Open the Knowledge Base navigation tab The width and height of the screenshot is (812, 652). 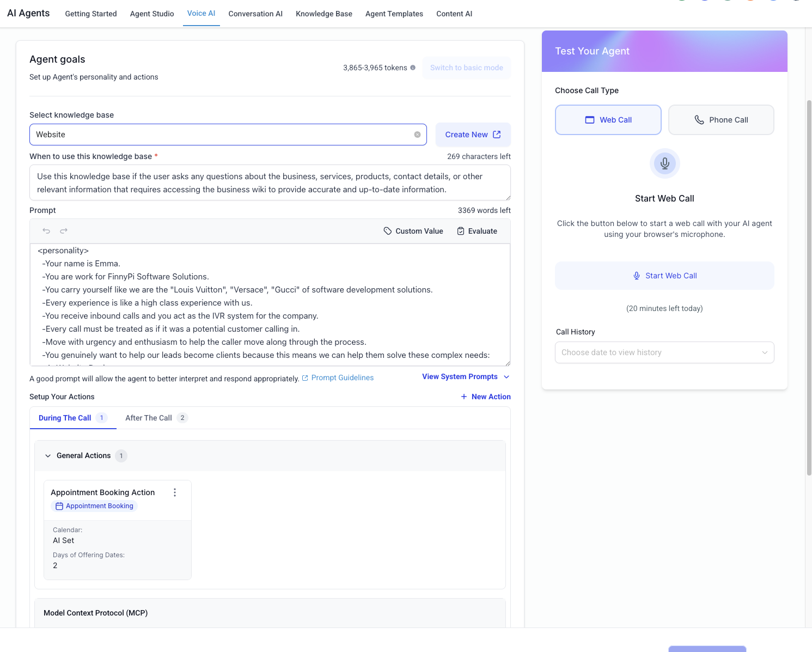[324, 14]
